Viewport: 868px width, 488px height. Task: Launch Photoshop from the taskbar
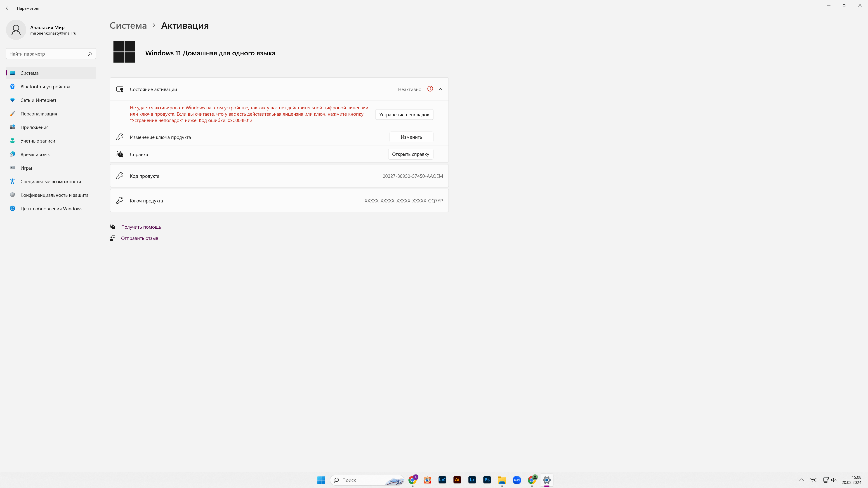pyautogui.click(x=487, y=480)
